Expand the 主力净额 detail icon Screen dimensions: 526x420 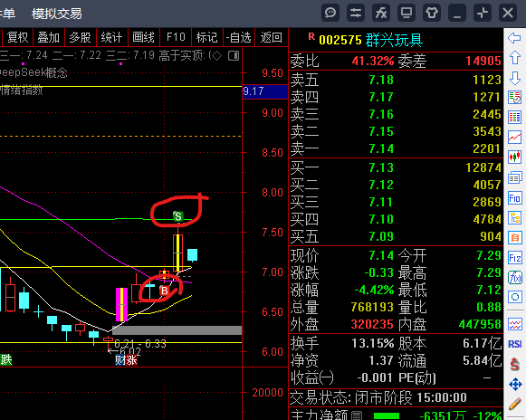(x=359, y=416)
